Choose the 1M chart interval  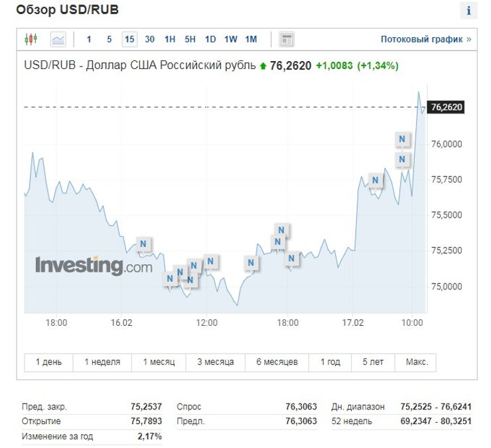[251, 39]
